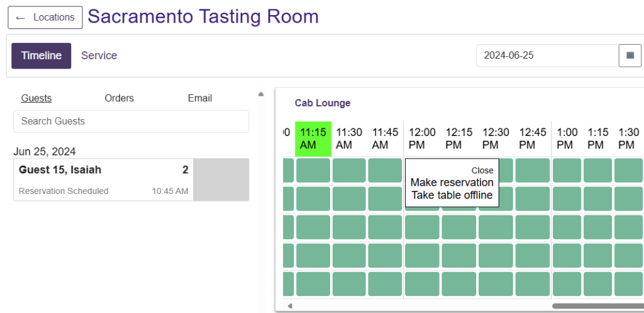Click the first-row slot under 11:30 AM
Screen dimensions: 644x313
[349, 170]
